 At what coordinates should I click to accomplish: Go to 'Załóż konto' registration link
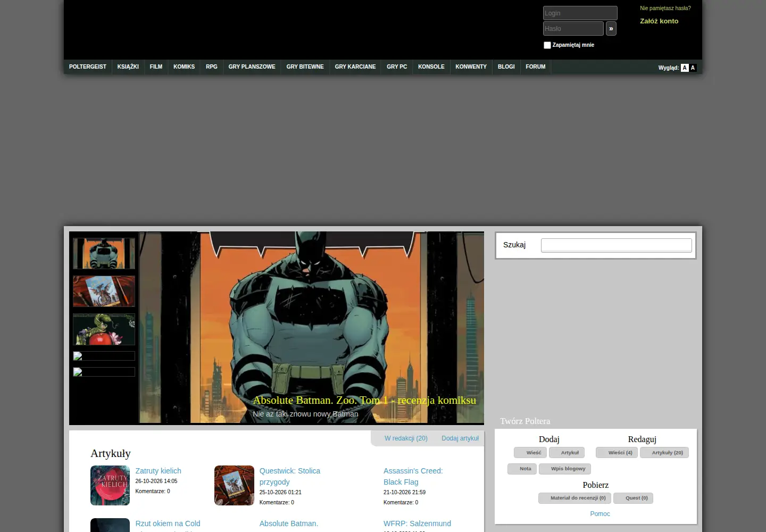[659, 21]
